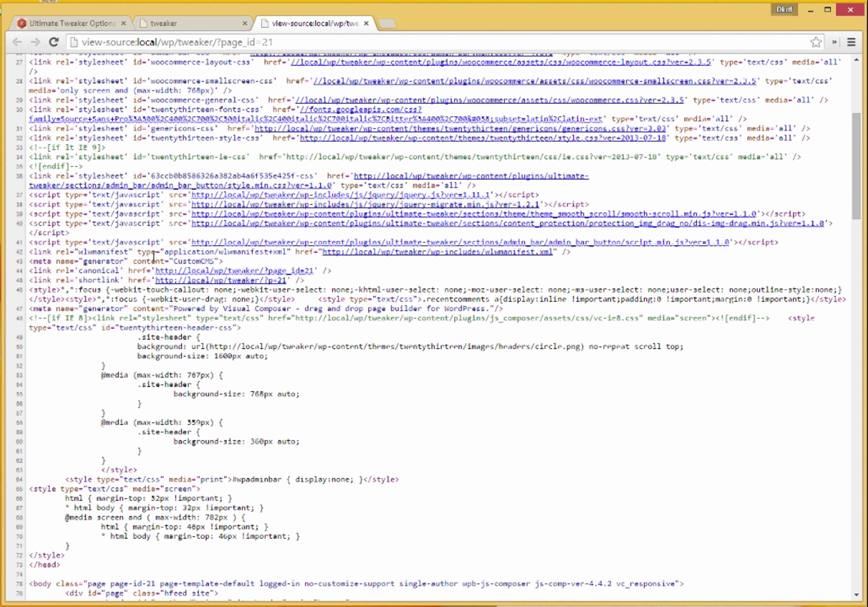Click the page icon in the address bar
The height and width of the screenshot is (607, 868).
[74, 42]
